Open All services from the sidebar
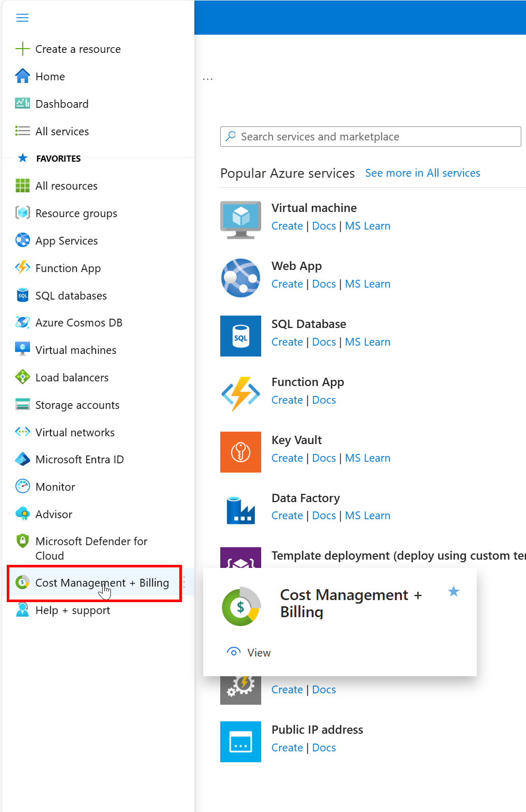 [x=62, y=131]
